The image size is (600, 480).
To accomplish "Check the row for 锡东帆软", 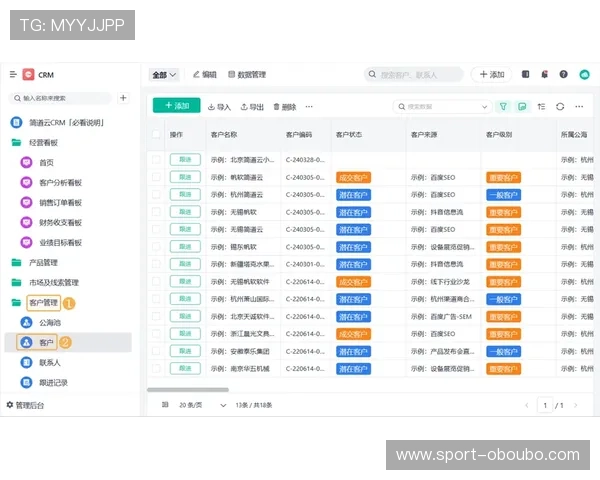I will tap(156, 247).
